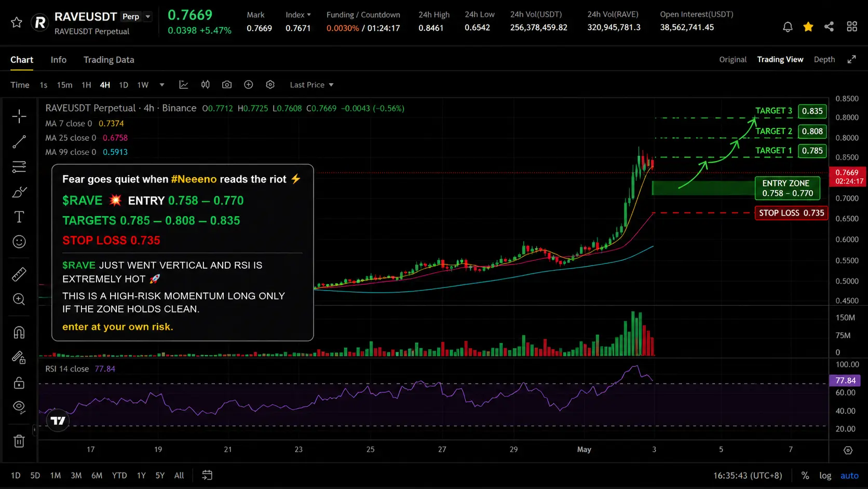Screen dimensions: 868x489
Task: Select the 1s timeframe
Action: pos(44,85)
